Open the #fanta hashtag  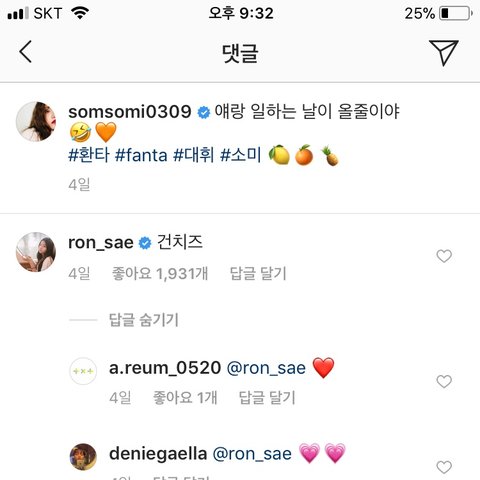point(141,155)
